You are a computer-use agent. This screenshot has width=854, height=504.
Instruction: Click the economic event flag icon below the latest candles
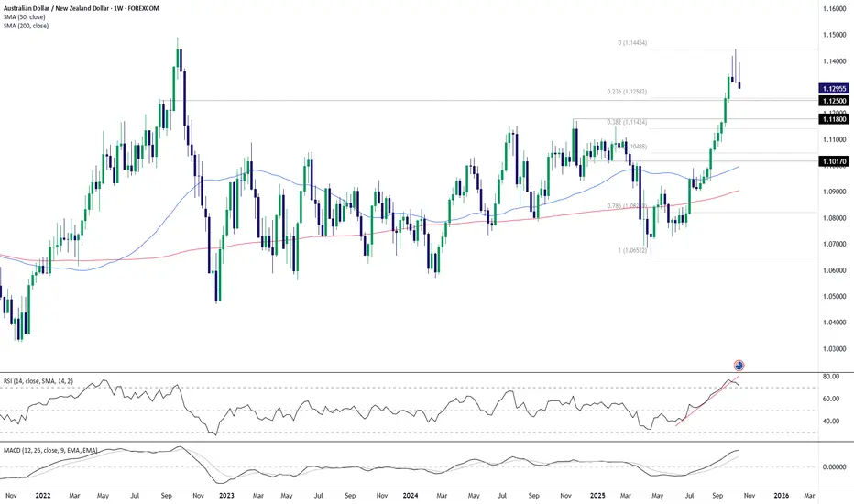(x=739, y=366)
